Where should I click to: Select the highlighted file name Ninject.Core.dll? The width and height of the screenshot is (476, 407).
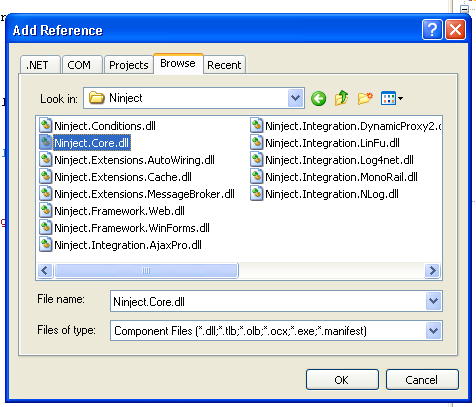92,143
